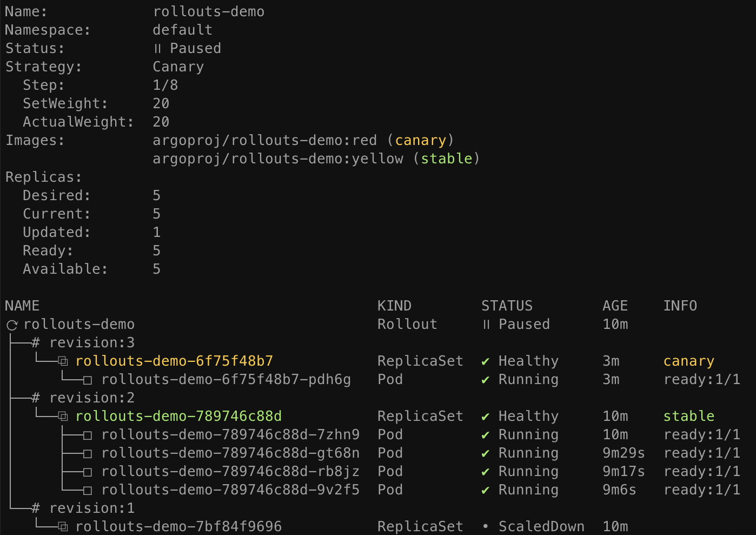Screen dimensions: 756x535
Task: Click the pod box icon for pdh6g
Action: tap(88, 380)
